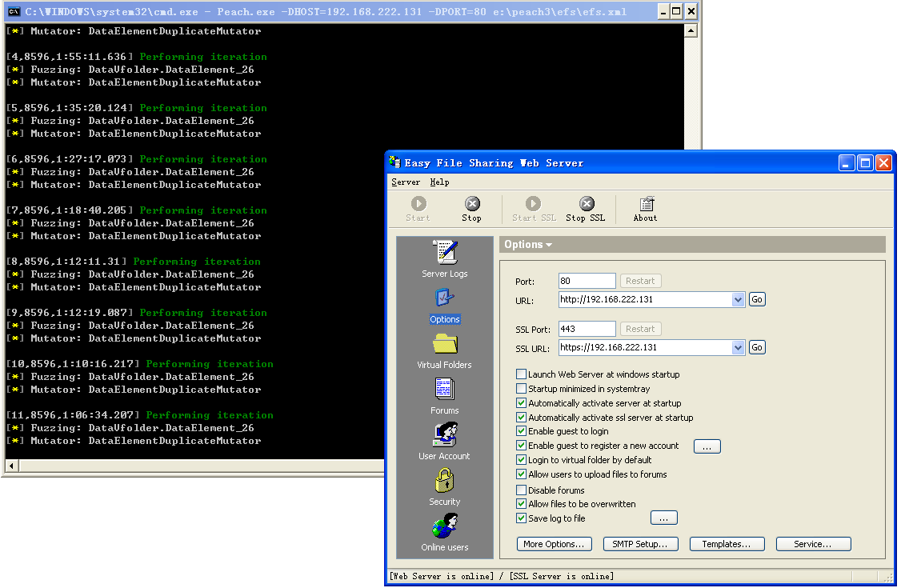Open SMTP Setup dialog

641,544
